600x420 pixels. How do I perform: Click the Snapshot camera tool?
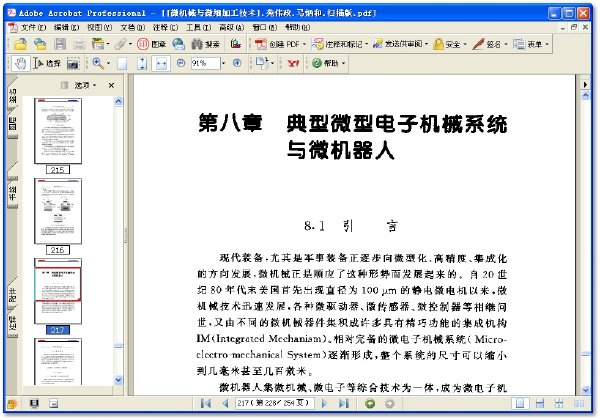click(74, 63)
